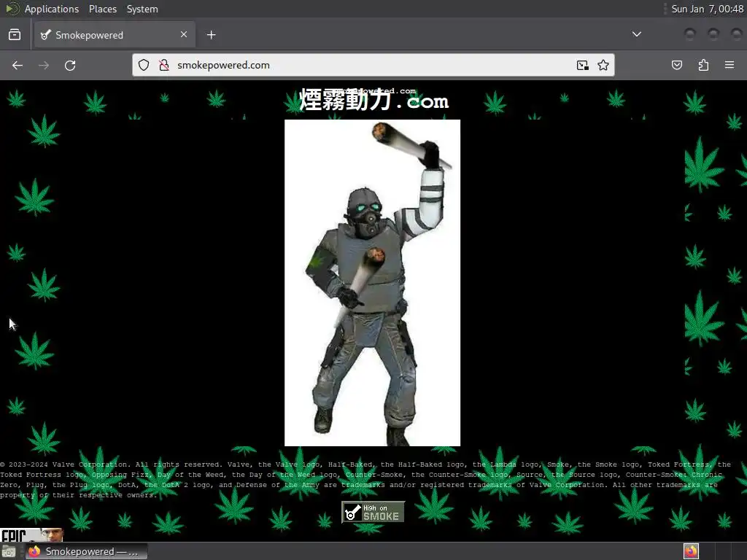Click the soldier holding joints image
This screenshot has width=747, height=560.
click(373, 283)
